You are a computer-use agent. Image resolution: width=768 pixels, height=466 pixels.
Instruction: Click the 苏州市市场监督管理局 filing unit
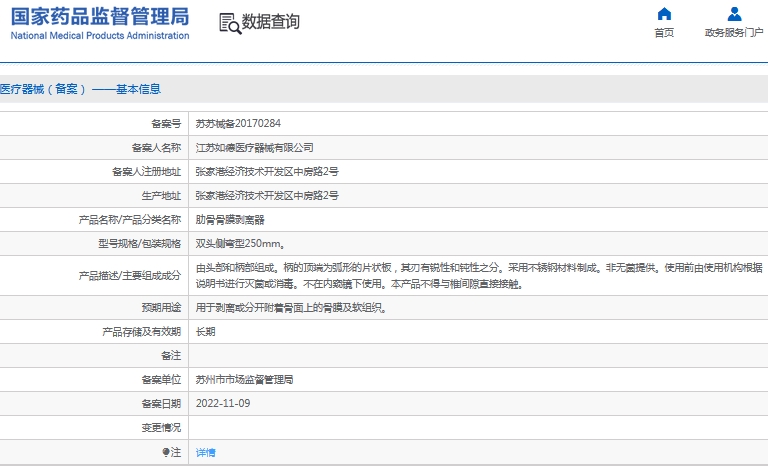tap(244, 380)
